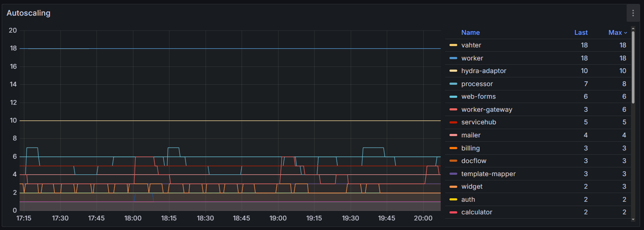Select the docflow legend entry

474,161
